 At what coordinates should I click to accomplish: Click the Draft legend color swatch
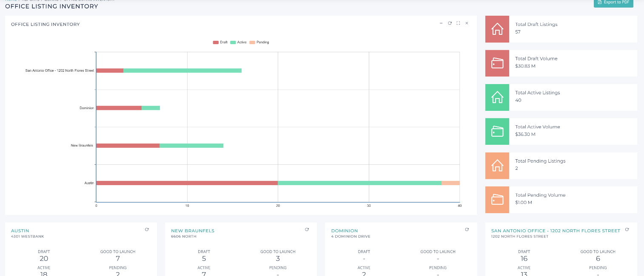pos(216,42)
